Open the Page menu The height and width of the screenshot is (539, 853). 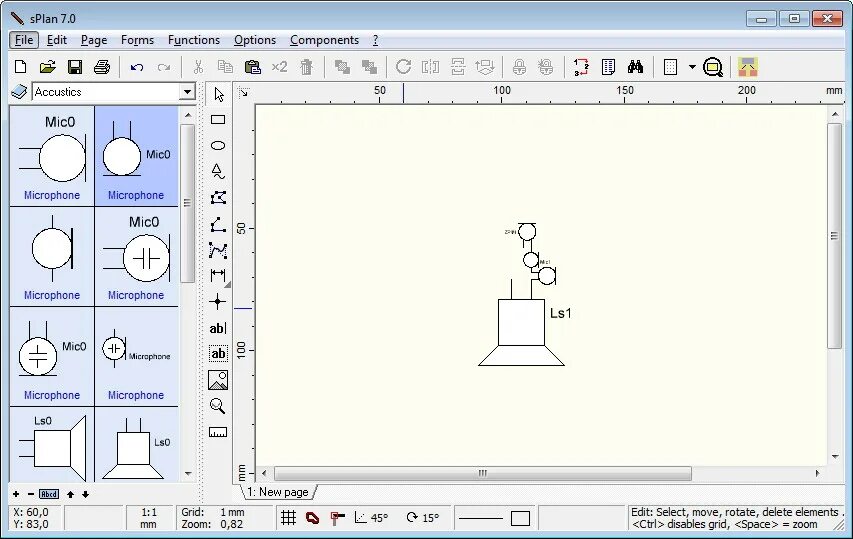tap(94, 40)
